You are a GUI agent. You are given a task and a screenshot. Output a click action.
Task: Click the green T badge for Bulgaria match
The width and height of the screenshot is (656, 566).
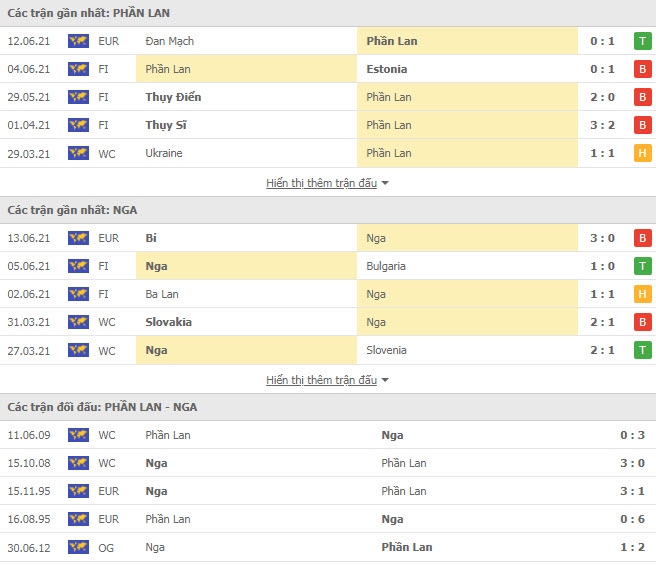643,266
